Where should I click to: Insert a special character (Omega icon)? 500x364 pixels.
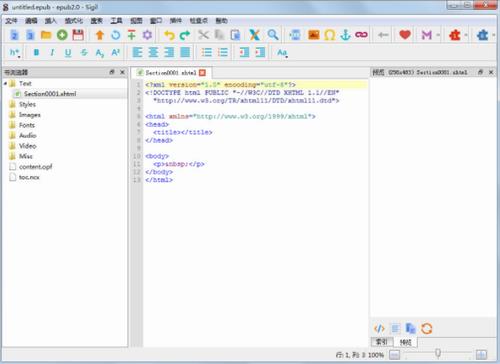[329, 35]
